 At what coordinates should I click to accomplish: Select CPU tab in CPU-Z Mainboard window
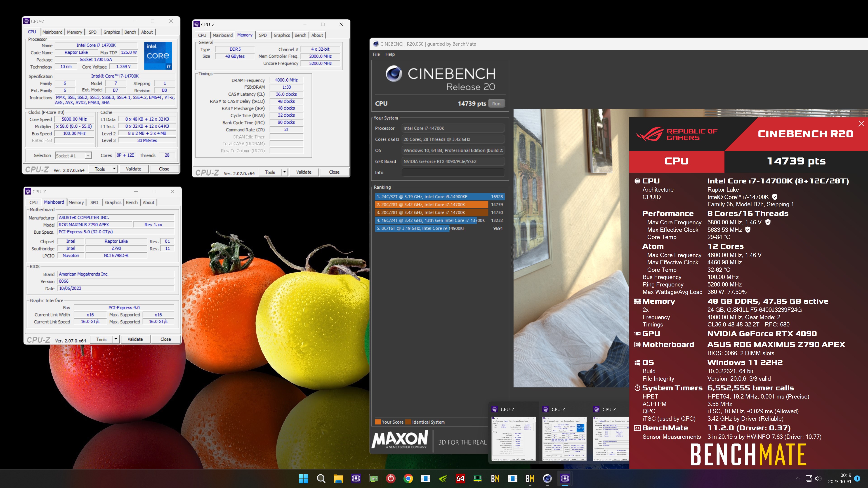tap(33, 202)
